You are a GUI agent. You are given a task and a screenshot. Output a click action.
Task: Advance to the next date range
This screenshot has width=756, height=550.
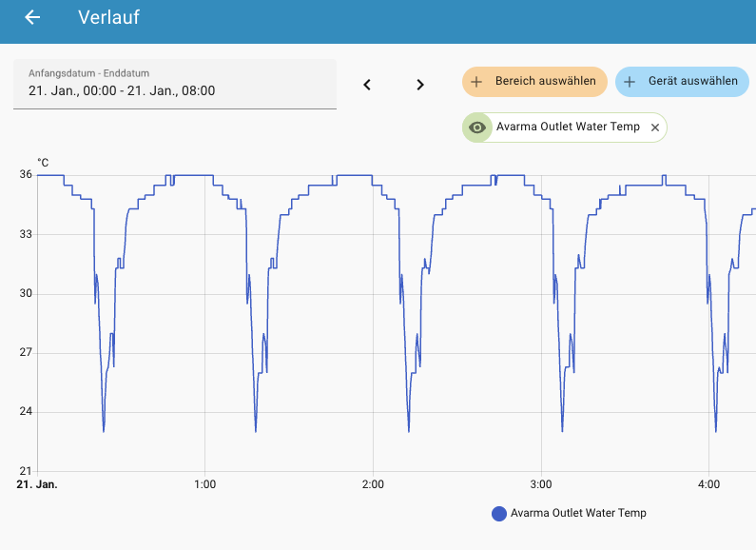pyautogui.click(x=420, y=85)
